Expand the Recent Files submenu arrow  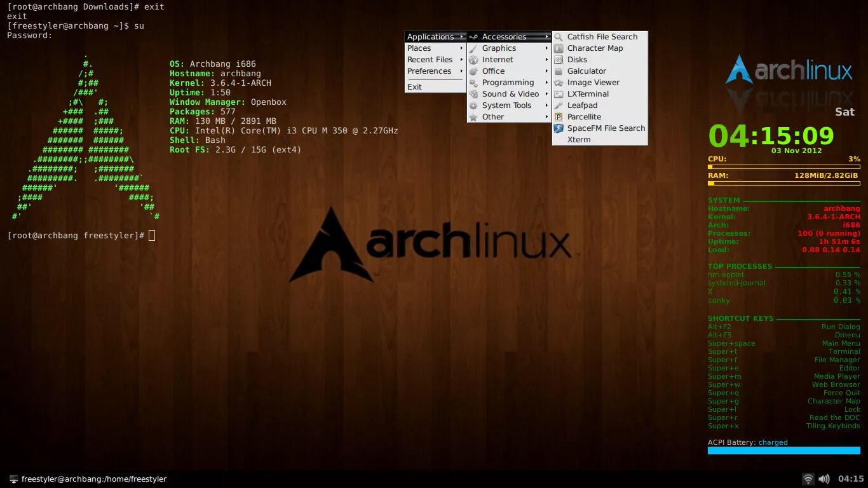[x=461, y=60]
